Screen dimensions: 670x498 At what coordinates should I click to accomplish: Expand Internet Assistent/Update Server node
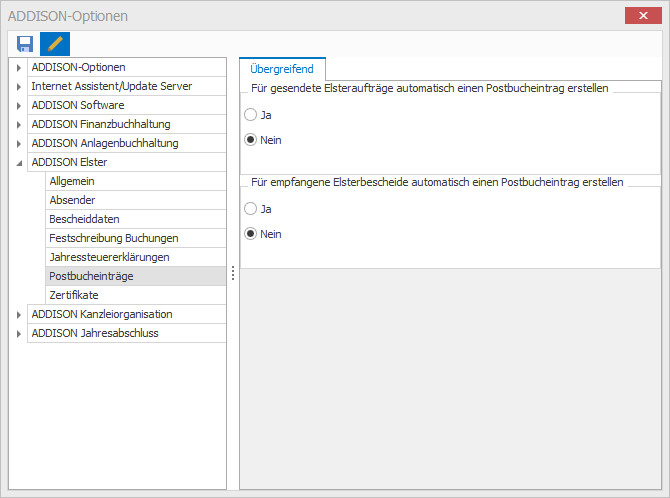pyautogui.click(x=18, y=87)
